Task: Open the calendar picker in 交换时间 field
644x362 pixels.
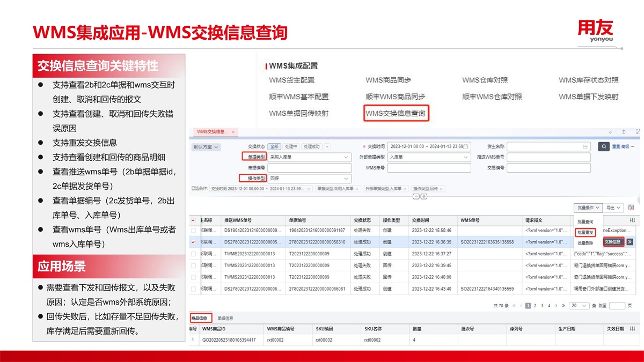Action: coord(466,146)
